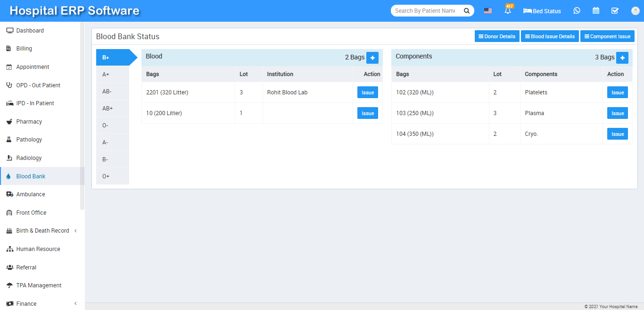Select the AB+ blood group tab

108,109
